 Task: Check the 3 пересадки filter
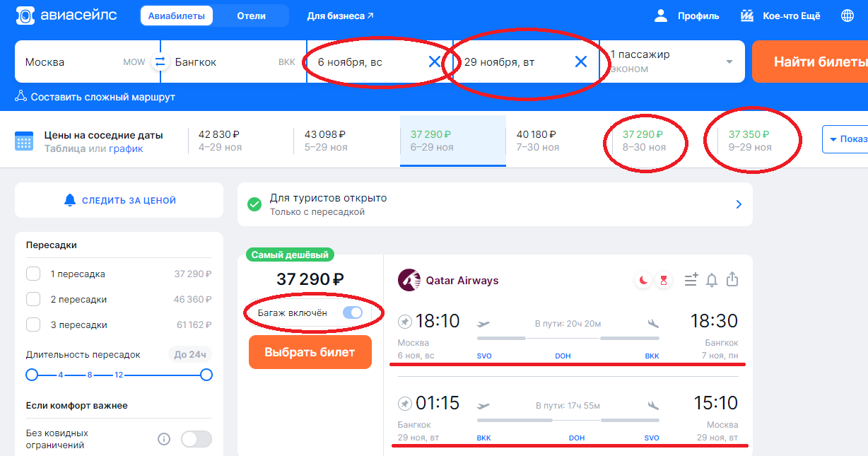pyautogui.click(x=33, y=325)
